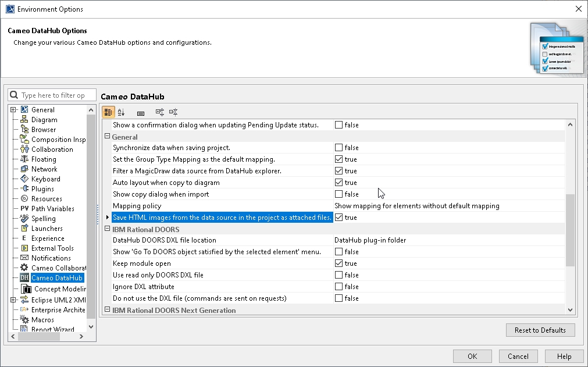
Task: Click the Alphabetical sort toolbar icon
Action: [121, 112]
